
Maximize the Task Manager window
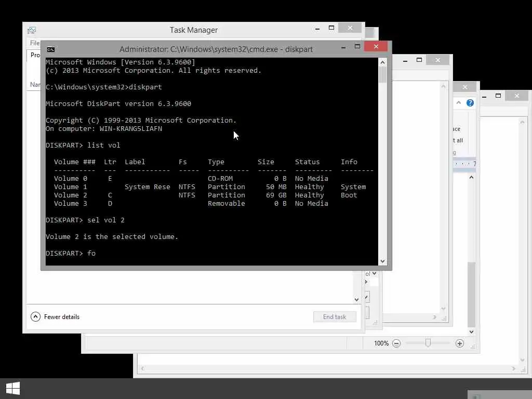(x=331, y=28)
